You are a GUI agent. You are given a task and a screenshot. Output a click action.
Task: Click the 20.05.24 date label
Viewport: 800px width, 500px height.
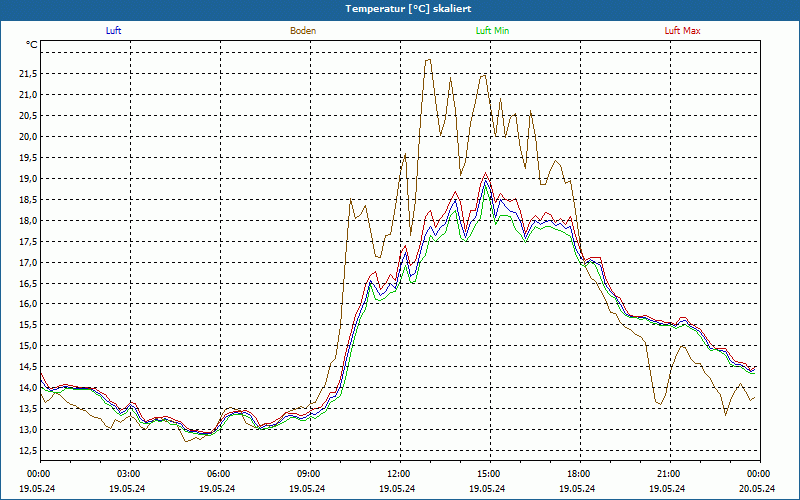click(758, 489)
